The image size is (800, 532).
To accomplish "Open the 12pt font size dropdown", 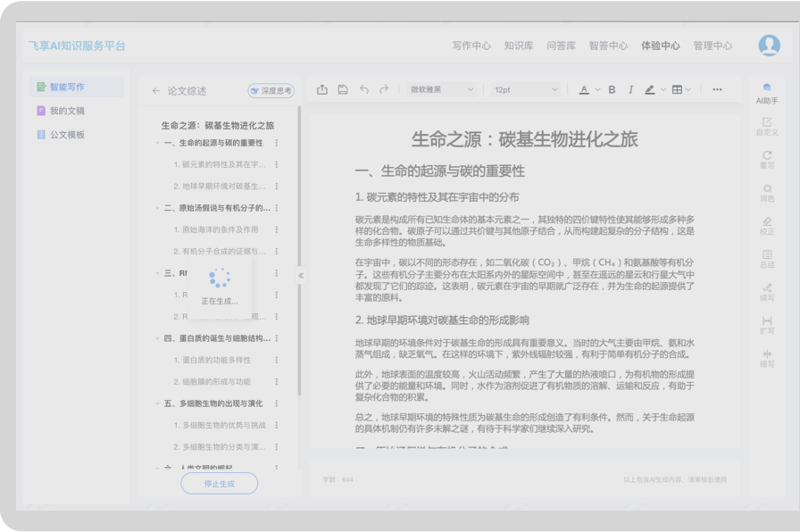I will pos(526,90).
